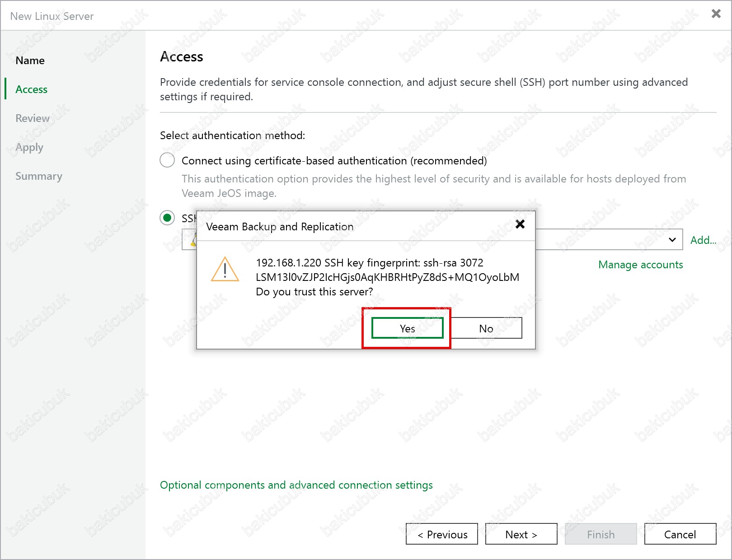The width and height of the screenshot is (732, 560).
Task: Proceed with the Next button
Action: click(521, 534)
